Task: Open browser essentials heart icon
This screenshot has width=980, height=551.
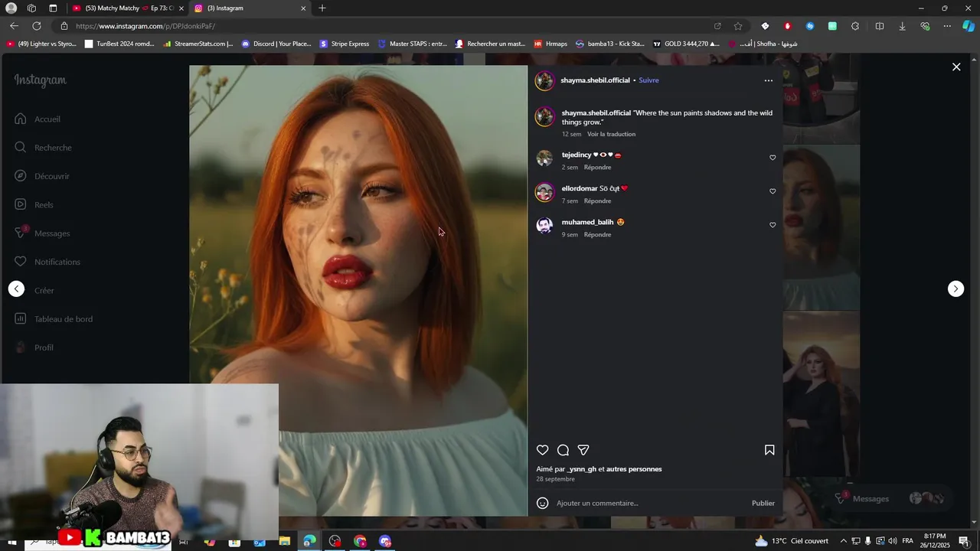Action: coord(925,26)
